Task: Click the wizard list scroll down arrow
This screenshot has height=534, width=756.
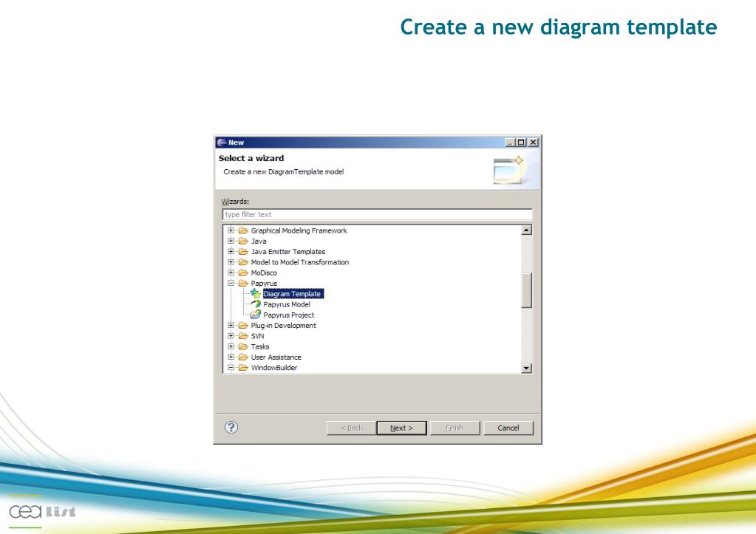Action: coord(526,369)
